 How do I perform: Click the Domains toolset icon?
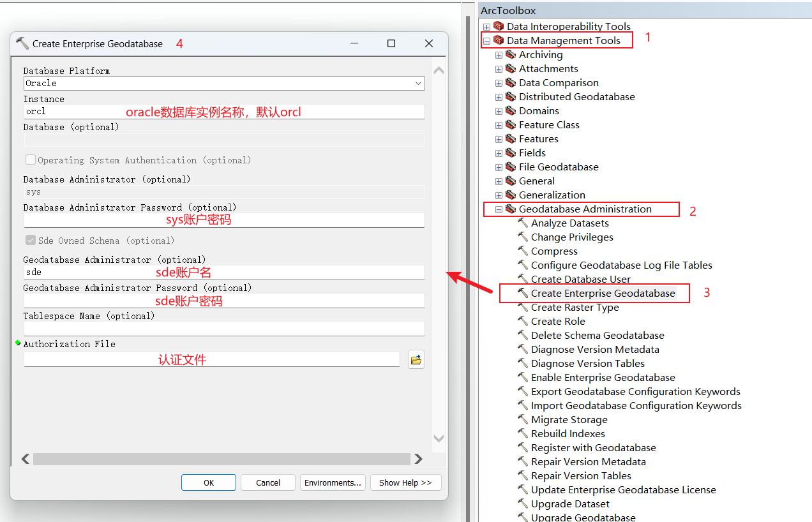[511, 110]
